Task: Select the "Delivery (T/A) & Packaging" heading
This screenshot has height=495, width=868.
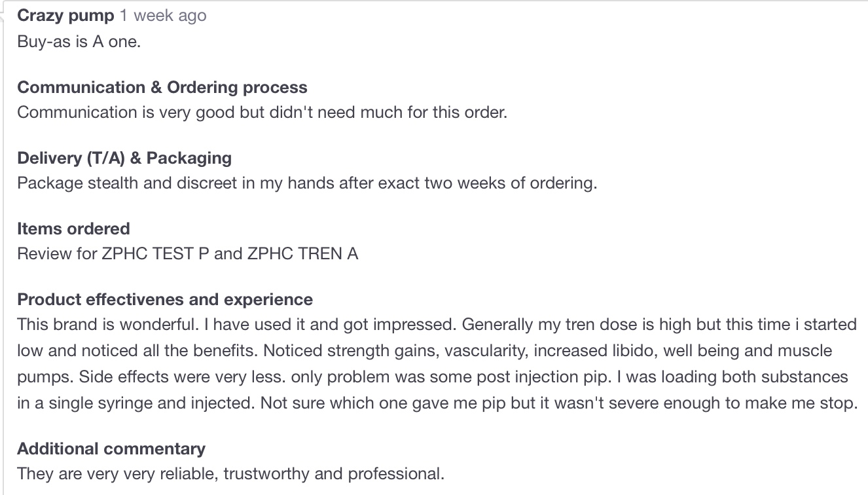Action: tap(124, 158)
